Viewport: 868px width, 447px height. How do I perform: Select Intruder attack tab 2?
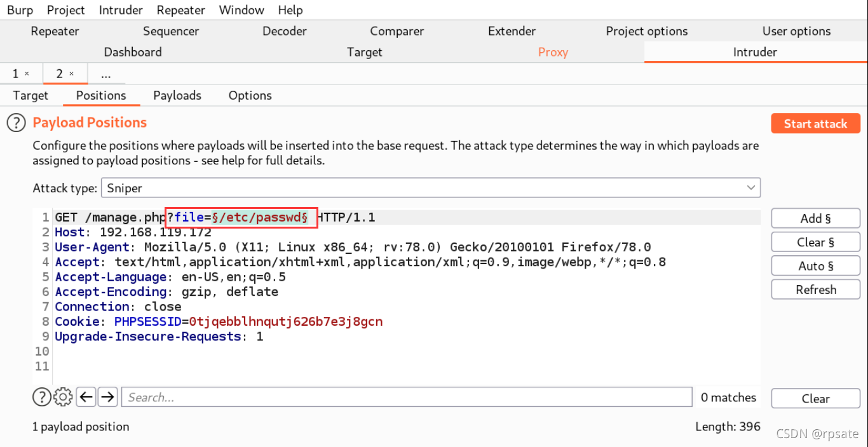click(59, 74)
